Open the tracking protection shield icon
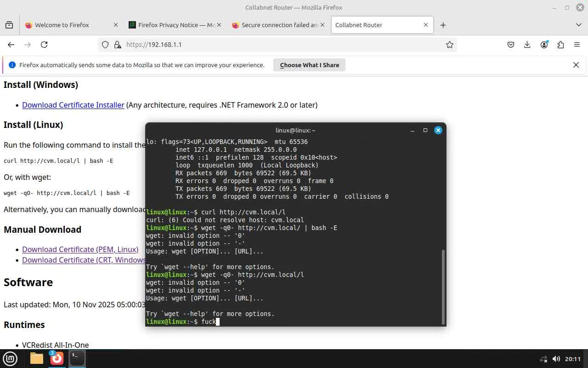Image resolution: width=588 pixels, height=368 pixels. pos(105,45)
